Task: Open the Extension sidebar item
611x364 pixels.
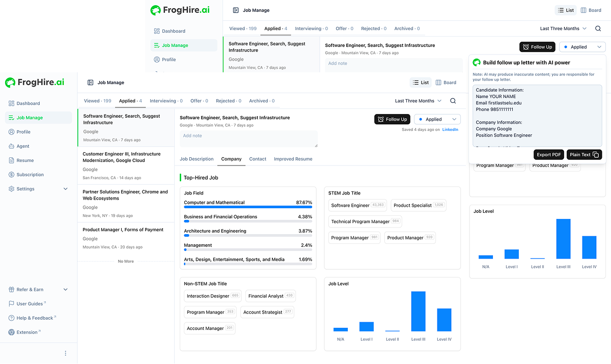Action: tap(24, 332)
